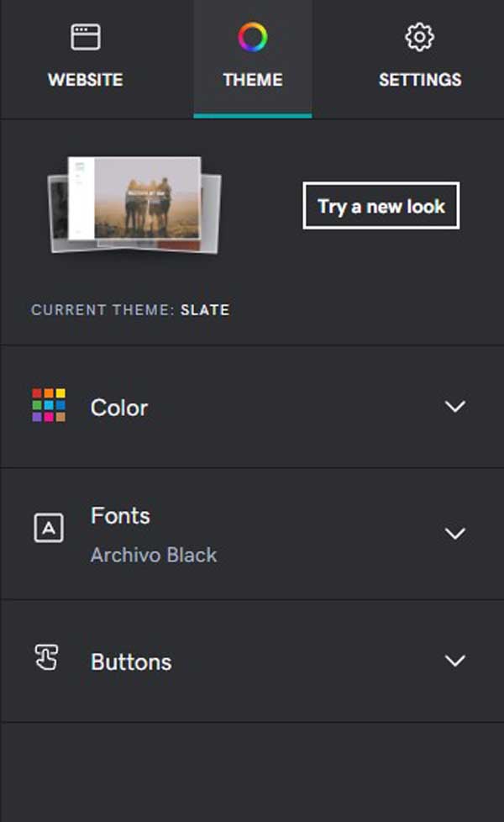Click the Fonts section title
Screen dimensions: 504x822
pos(120,515)
